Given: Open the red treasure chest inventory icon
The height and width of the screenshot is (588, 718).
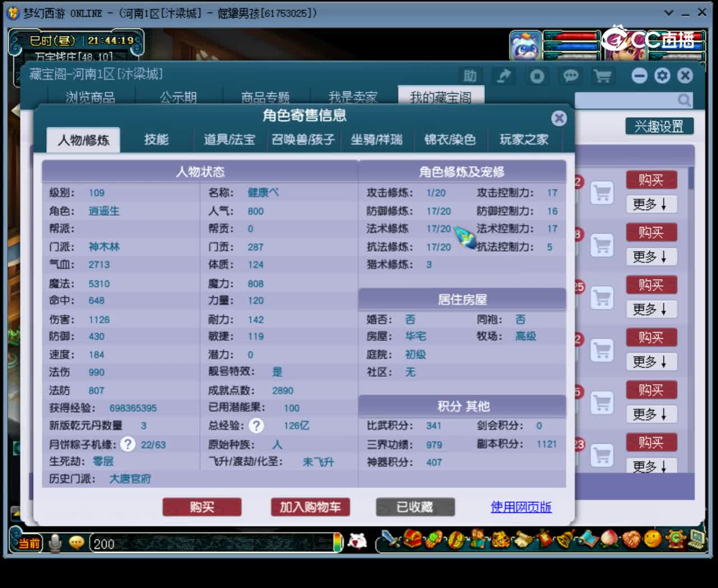Looking at the screenshot, I should tap(413, 539).
